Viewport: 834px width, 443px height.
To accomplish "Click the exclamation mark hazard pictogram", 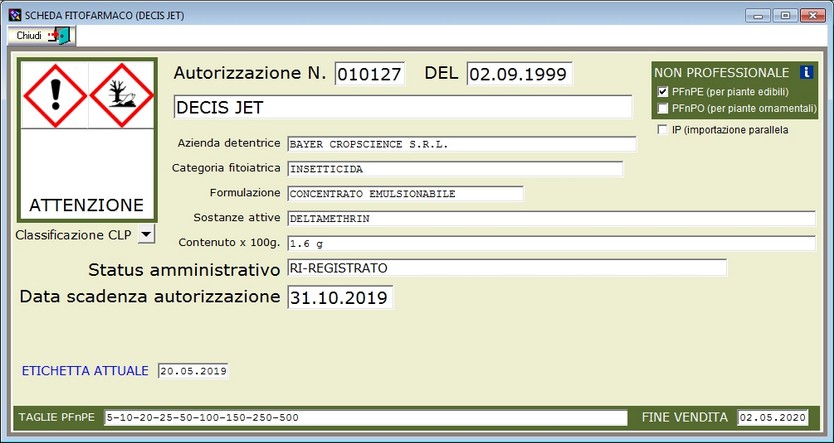I will click(x=55, y=95).
